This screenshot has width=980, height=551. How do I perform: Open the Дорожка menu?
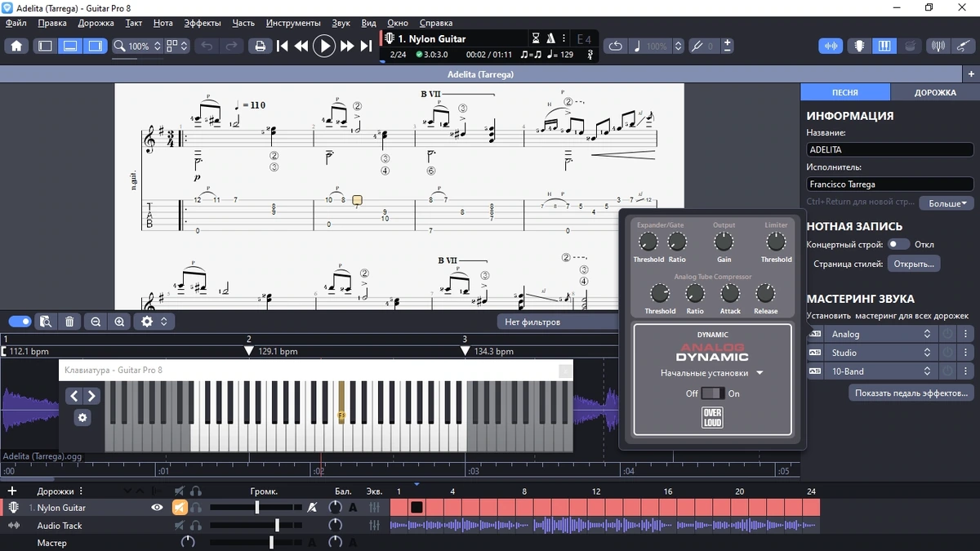click(x=96, y=23)
